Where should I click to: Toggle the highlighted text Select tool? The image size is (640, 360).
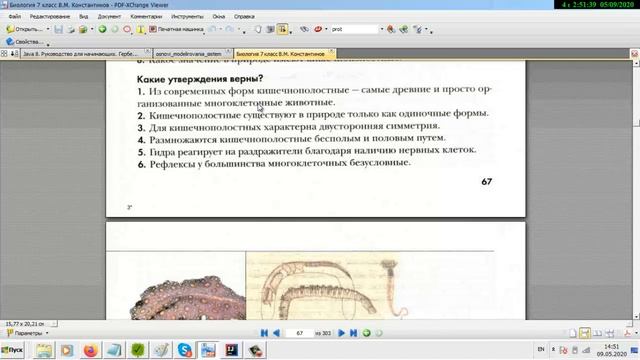click(282, 29)
